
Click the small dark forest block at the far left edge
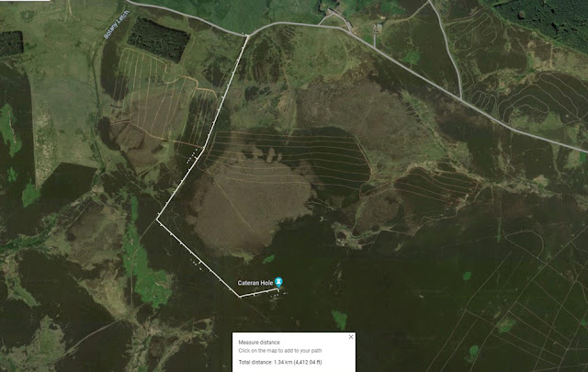[x=12, y=43]
